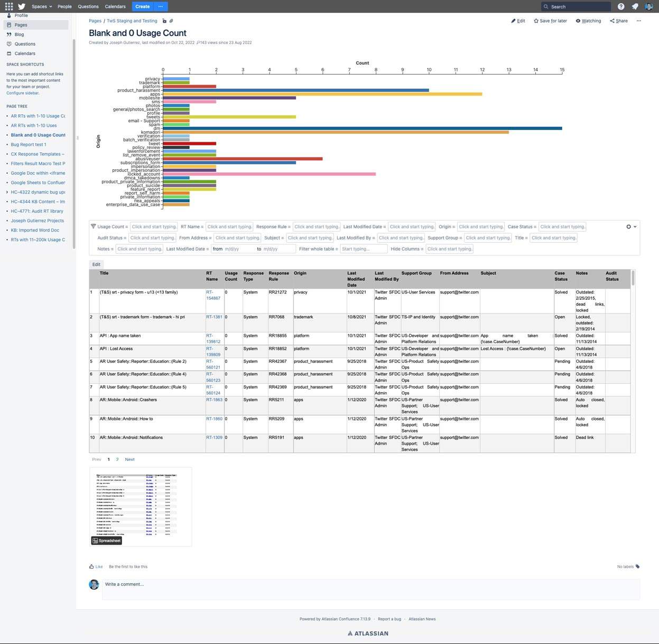Click the Pages sidebar icon
The image size is (659, 644).
click(9, 25)
